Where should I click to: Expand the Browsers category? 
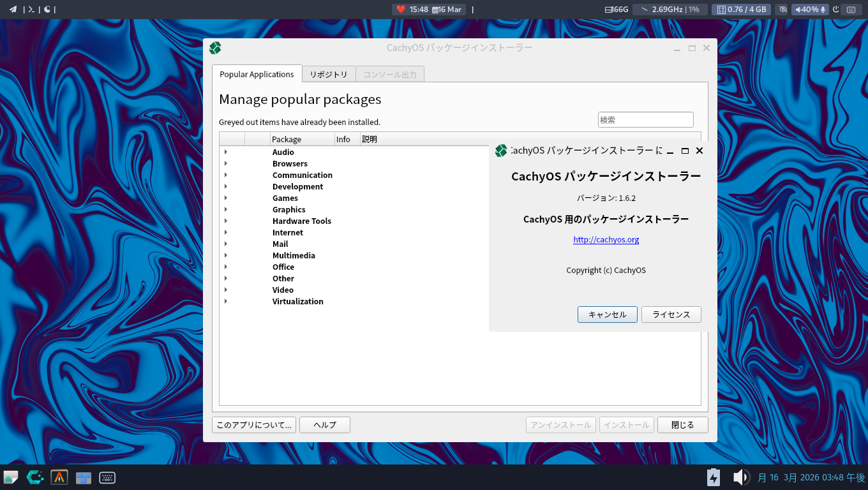click(x=225, y=163)
